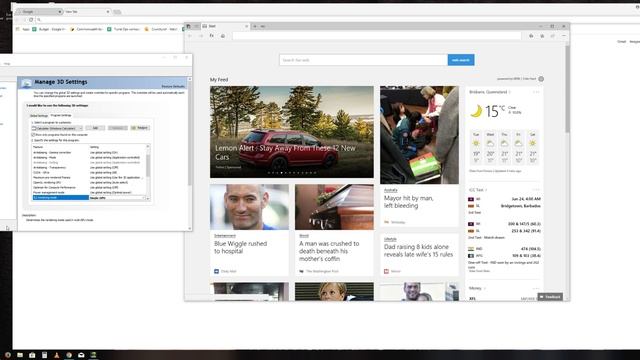
Task: Open Store icon on taskbar
Action: (32, 355)
